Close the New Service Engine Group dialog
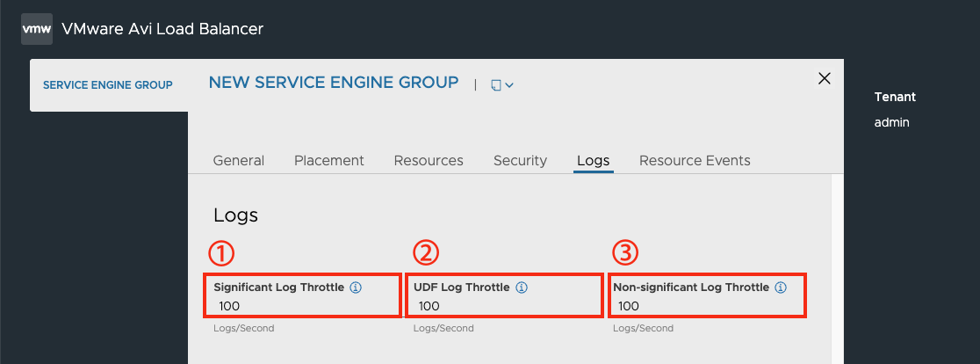 (x=825, y=78)
